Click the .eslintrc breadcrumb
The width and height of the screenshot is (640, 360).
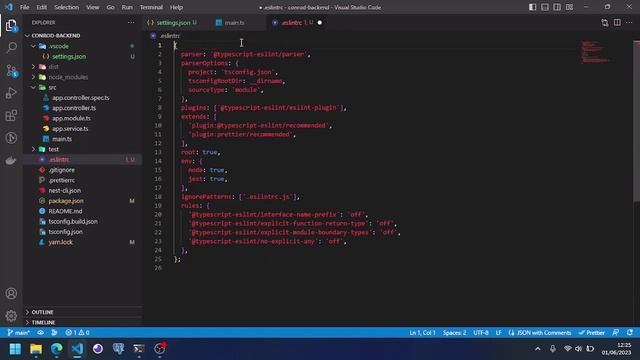(x=165, y=36)
